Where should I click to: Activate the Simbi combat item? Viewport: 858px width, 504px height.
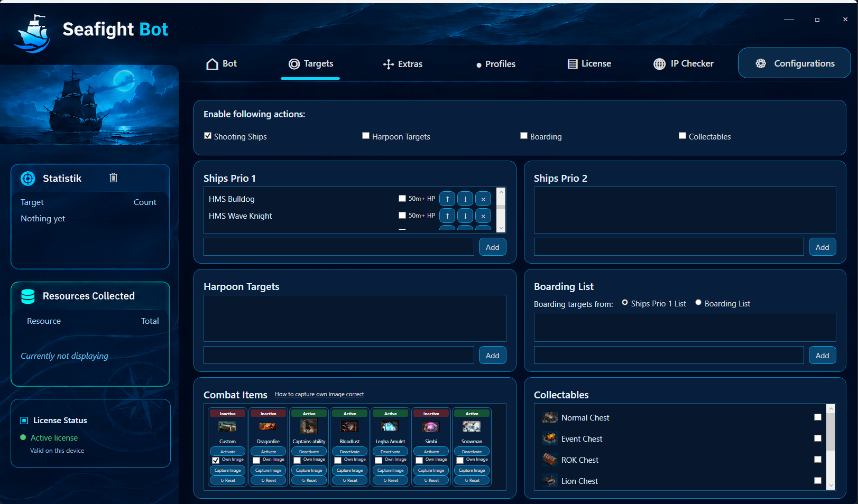pyautogui.click(x=431, y=452)
